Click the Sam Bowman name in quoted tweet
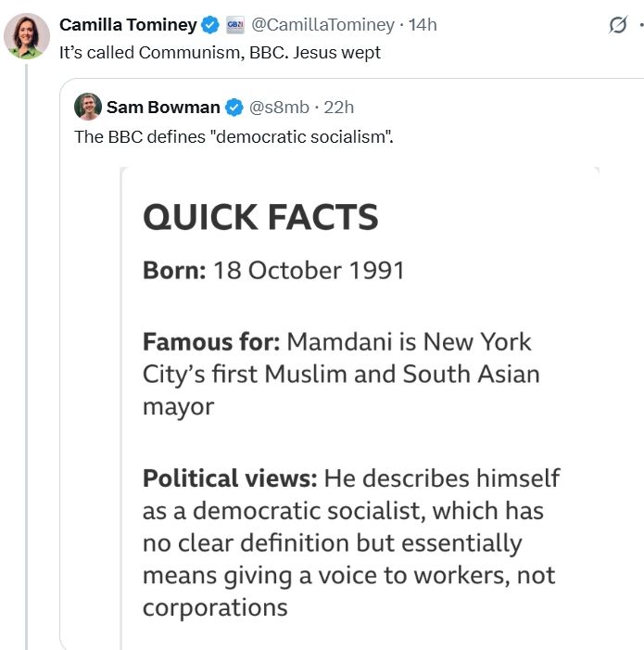 pos(163,107)
